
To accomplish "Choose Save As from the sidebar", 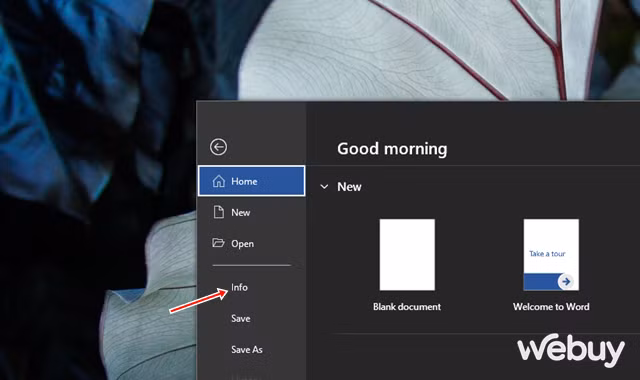I will click(x=247, y=349).
